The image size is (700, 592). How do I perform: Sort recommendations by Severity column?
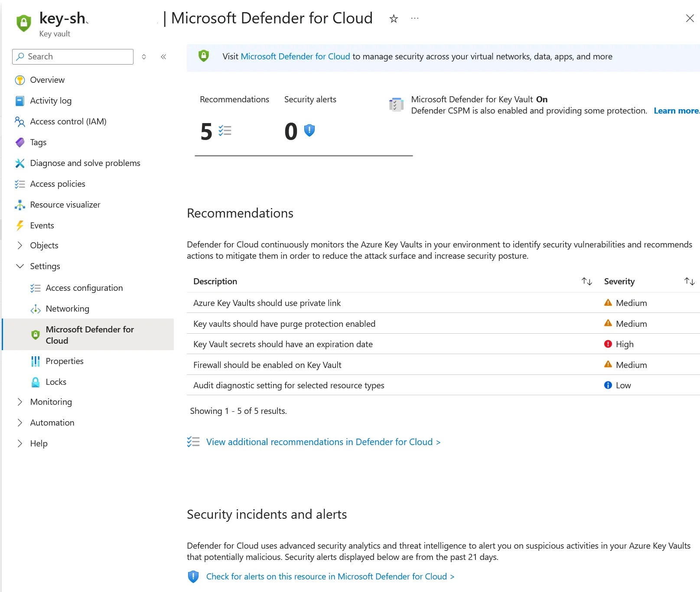tap(689, 282)
